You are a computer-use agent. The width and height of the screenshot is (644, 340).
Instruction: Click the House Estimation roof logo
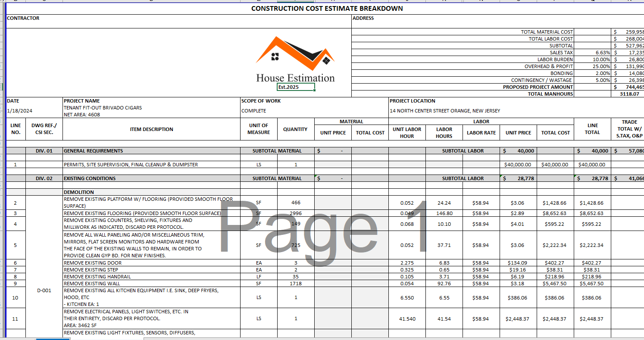tap(295, 55)
